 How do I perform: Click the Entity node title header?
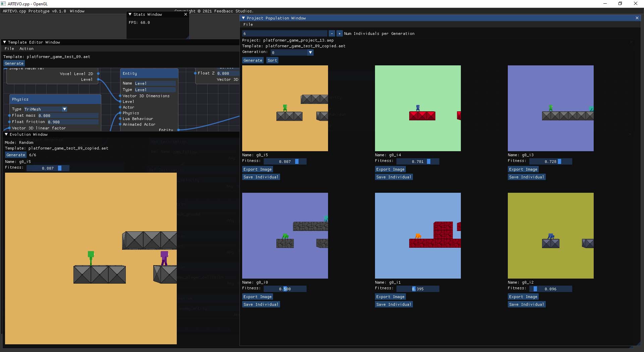tap(149, 73)
